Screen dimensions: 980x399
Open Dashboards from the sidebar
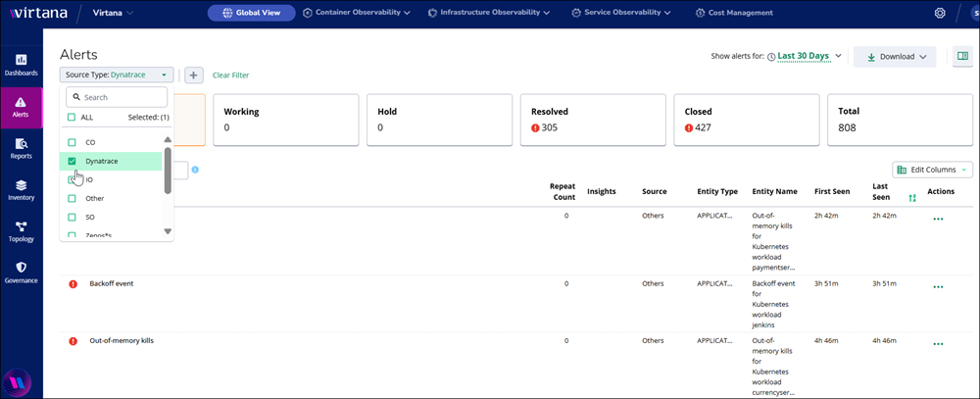(x=22, y=65)
